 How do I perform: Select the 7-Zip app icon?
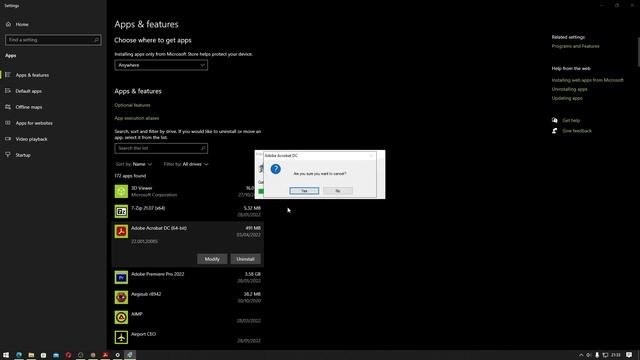pos(121,211)
